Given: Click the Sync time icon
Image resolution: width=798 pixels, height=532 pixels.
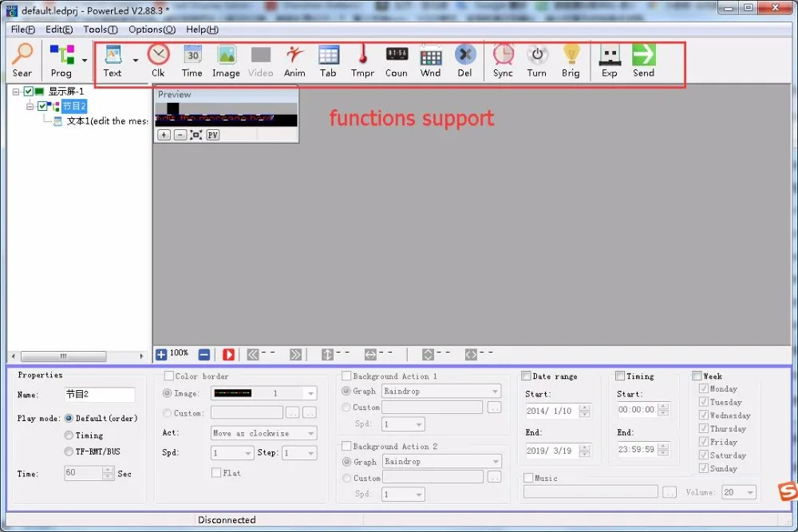Looking at the screenshot, I should tap(504, 60).
